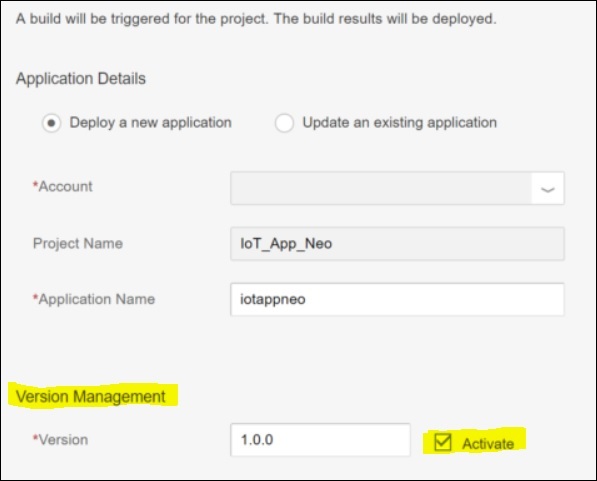Toggle the Activate checkbox
This screenshot has height=481, width=597.
pyautogui.click(x=442, y=442)
